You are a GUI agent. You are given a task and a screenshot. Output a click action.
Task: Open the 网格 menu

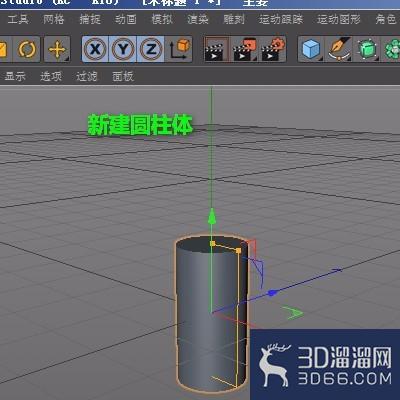[54, 19]
